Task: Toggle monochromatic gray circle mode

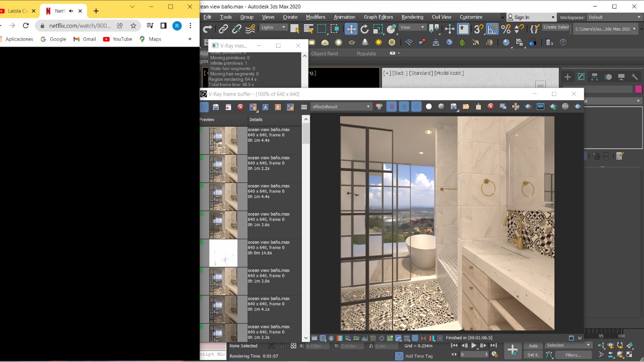Action: click(x=441, y=107)
